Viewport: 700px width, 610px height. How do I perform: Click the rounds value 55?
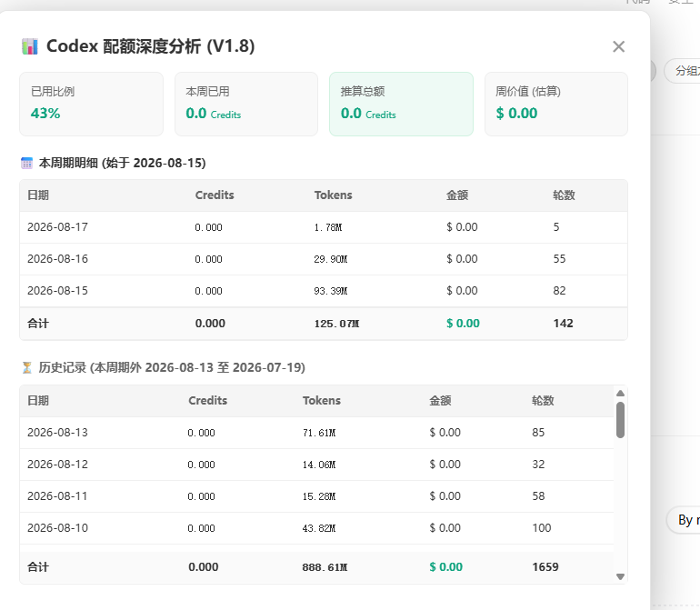(559, 258)
